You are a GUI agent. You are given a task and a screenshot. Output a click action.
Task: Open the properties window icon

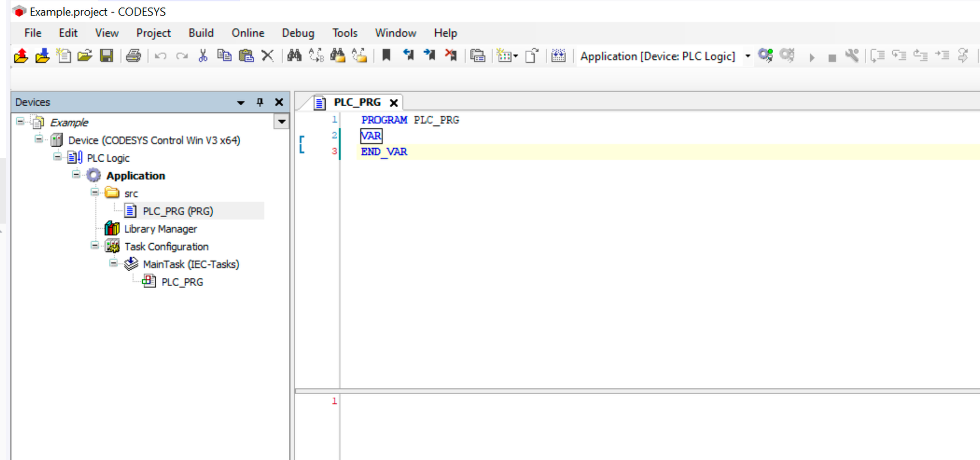(x=478, y=56)
